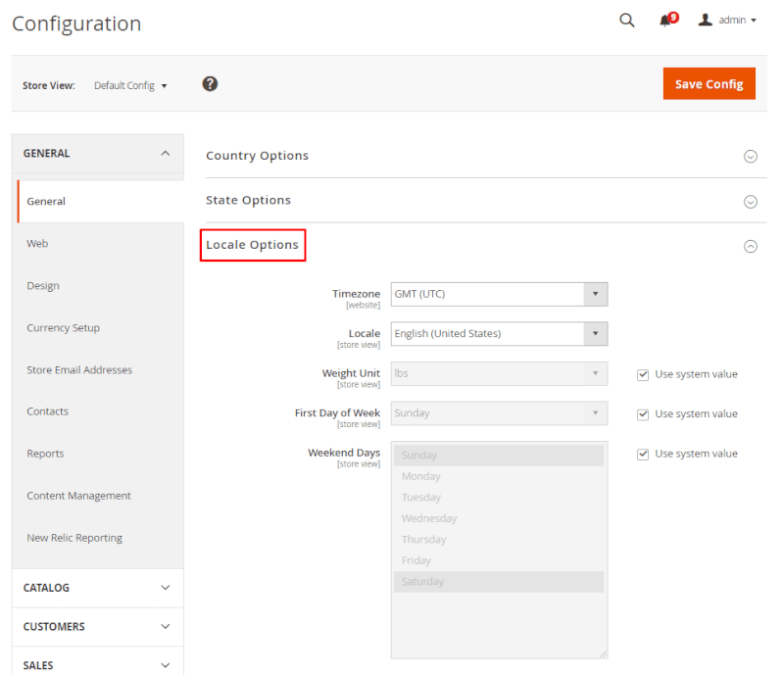Screen dimensions: 784x675
Task: Click the Save Config button
Action: click(x=709, y=83)
